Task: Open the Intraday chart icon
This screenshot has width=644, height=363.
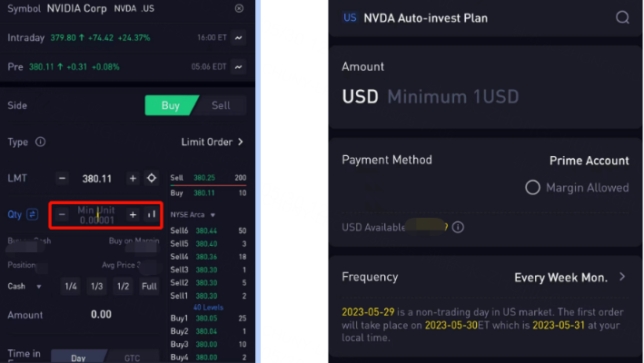Action: tap(238, 38)
